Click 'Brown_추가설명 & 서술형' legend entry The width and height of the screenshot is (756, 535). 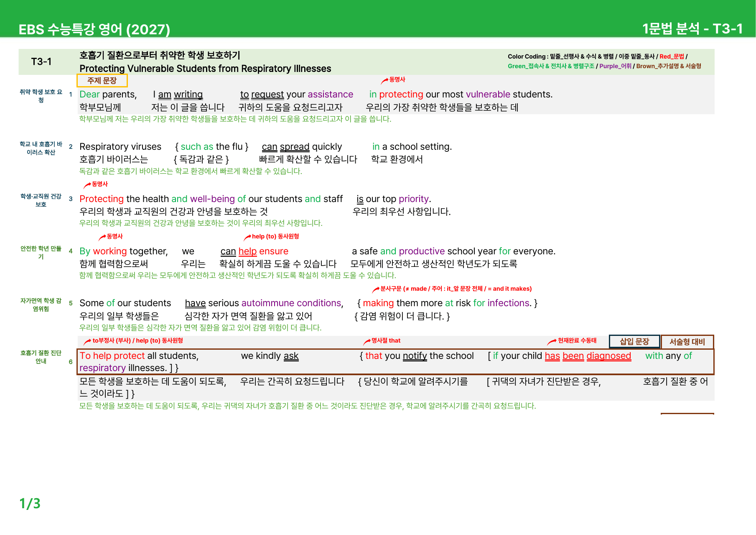point(669,66)
